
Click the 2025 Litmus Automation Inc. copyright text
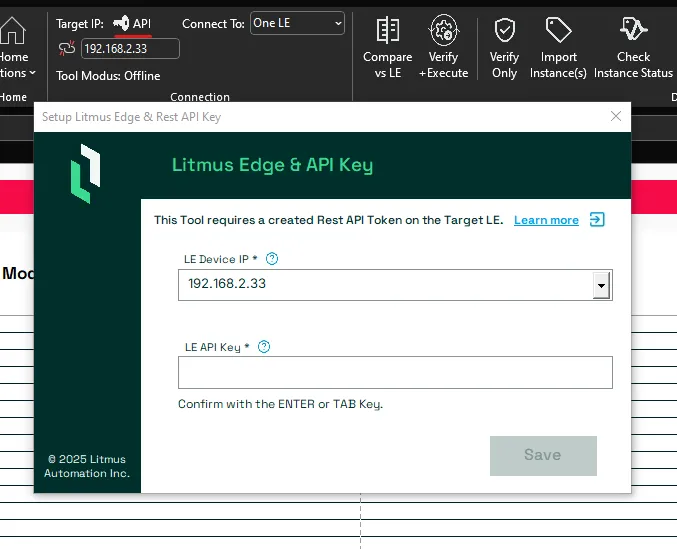[87, 466]
